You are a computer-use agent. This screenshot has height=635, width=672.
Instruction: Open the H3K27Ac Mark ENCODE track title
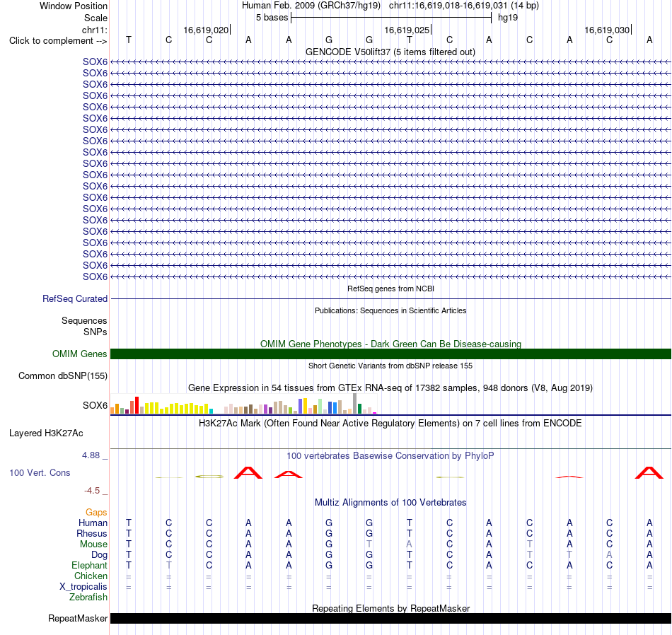pyautogui.click(x=390, y=424)
